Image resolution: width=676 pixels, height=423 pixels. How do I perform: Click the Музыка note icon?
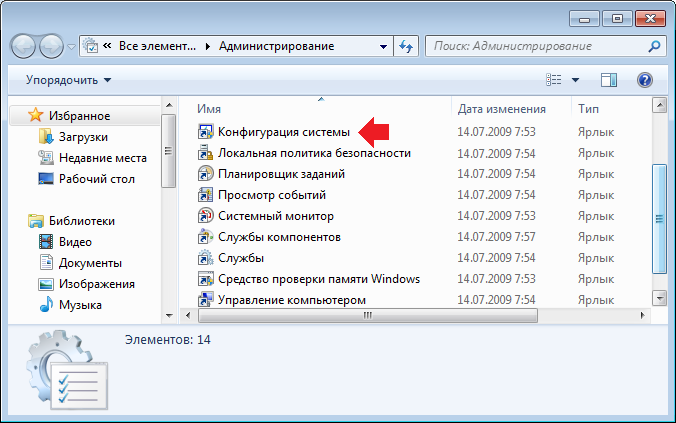click(46, 304)
